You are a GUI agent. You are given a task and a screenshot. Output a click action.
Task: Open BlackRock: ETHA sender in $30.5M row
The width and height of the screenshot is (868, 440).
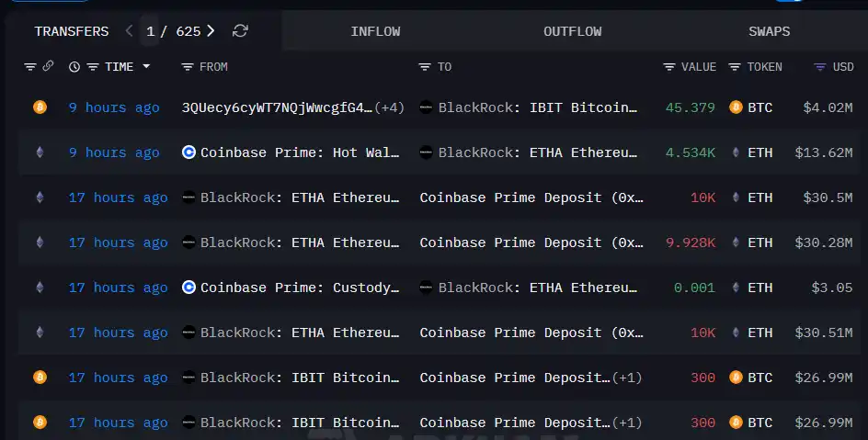[300, 197]
